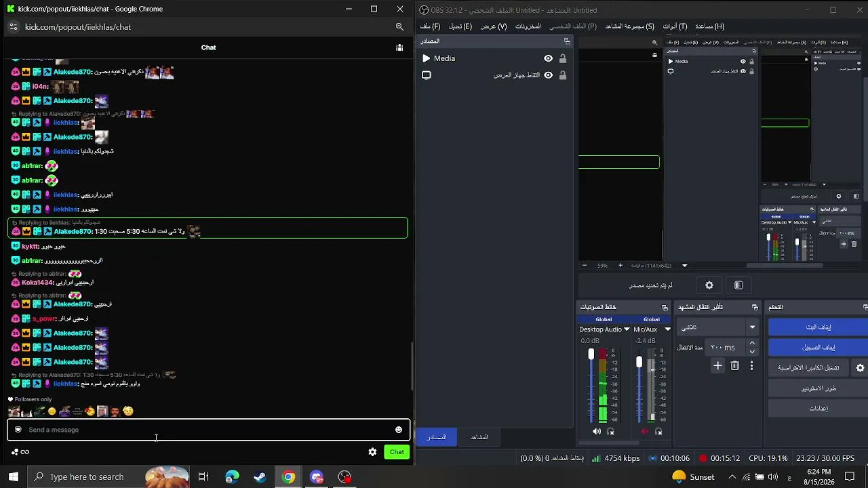Float the OBS Audio Mixer dock
This screenshot has height=488, width=868.
[x=665, y=308]
